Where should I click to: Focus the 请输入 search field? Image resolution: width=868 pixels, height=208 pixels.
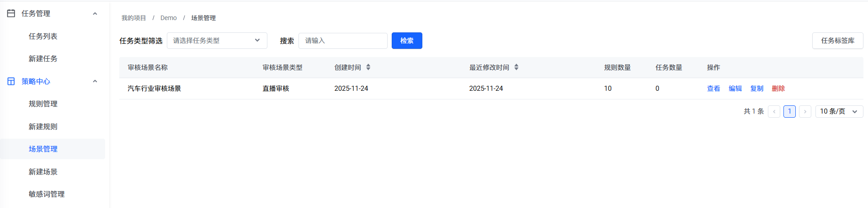click(343, 41)
